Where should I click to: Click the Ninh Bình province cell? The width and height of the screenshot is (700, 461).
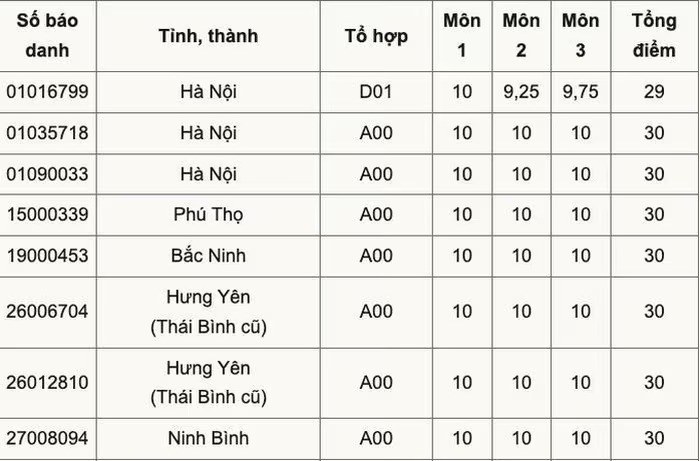pos(208,438)
